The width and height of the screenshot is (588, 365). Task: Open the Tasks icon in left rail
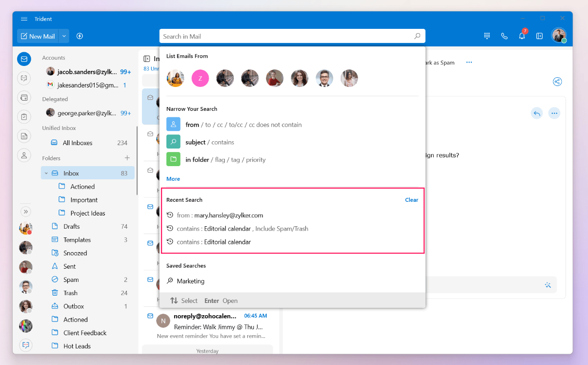coord(24,116)
